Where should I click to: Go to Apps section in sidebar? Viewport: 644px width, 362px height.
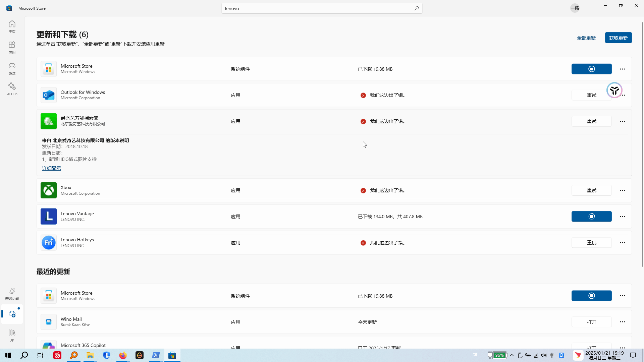pos(12,47)
